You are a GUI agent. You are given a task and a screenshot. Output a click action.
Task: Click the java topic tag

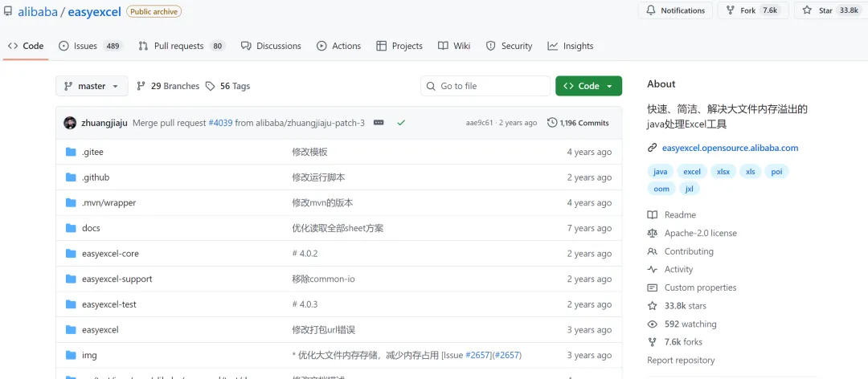661,172
